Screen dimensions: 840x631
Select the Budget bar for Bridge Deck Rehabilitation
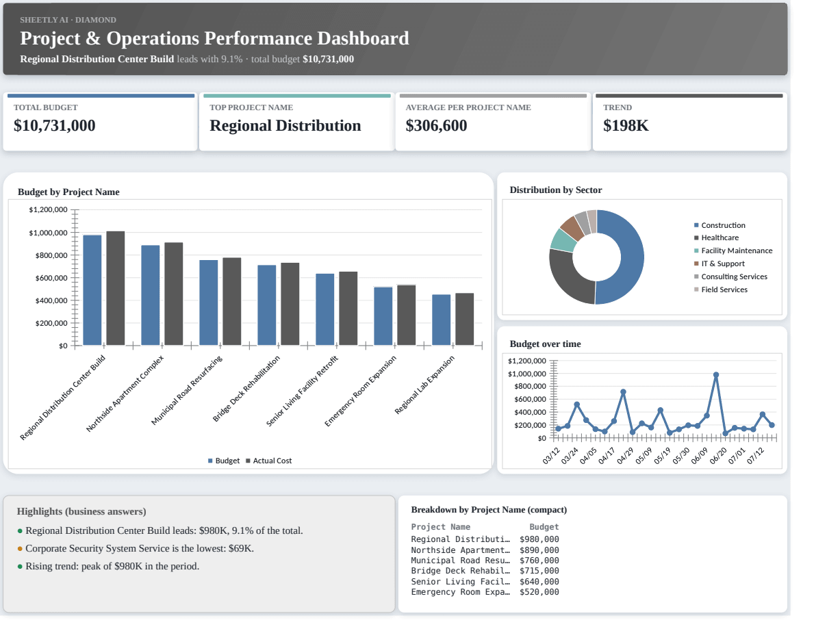(267, 305)
